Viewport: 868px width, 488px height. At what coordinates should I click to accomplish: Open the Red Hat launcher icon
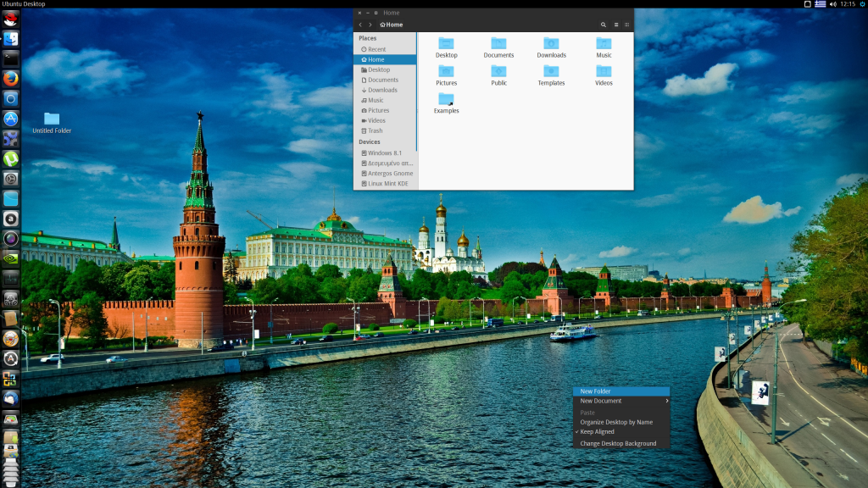pos(10,19)
